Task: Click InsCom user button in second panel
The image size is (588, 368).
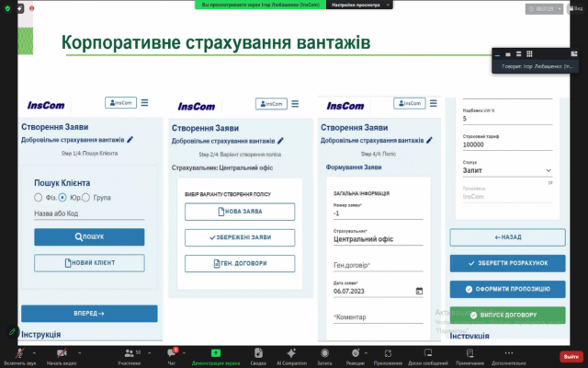Action: (x=271, y=104)
